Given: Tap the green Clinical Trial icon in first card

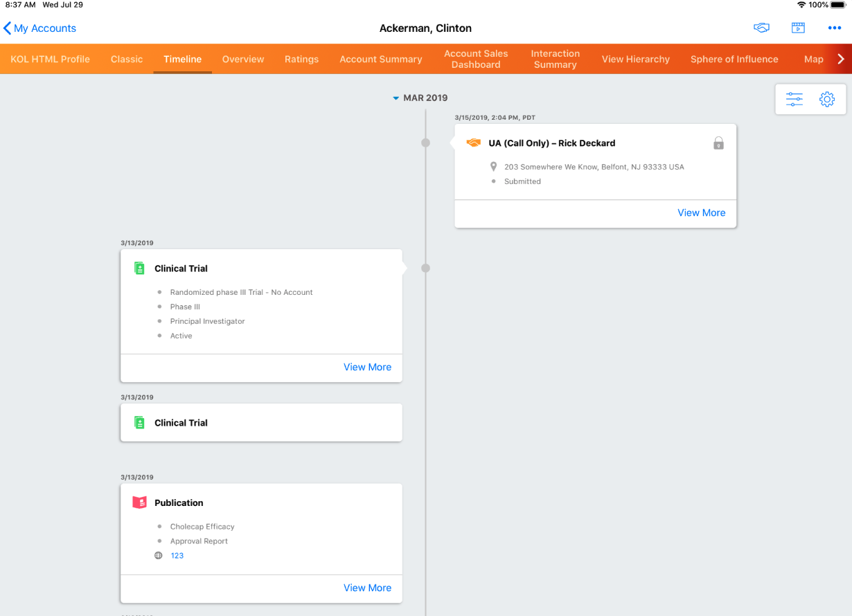Looking at the screenshot, I should point(139,269).
